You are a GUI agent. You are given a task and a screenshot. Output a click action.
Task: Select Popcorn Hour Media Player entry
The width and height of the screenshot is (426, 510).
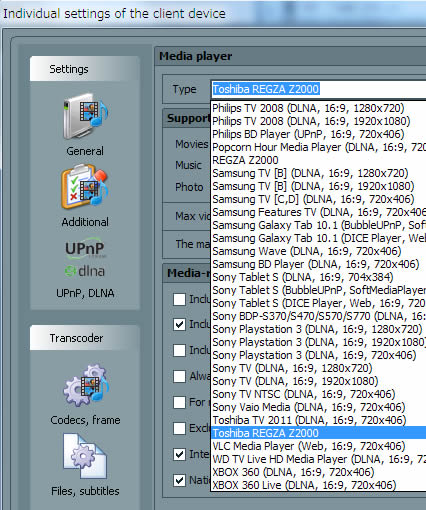(319, 147)
